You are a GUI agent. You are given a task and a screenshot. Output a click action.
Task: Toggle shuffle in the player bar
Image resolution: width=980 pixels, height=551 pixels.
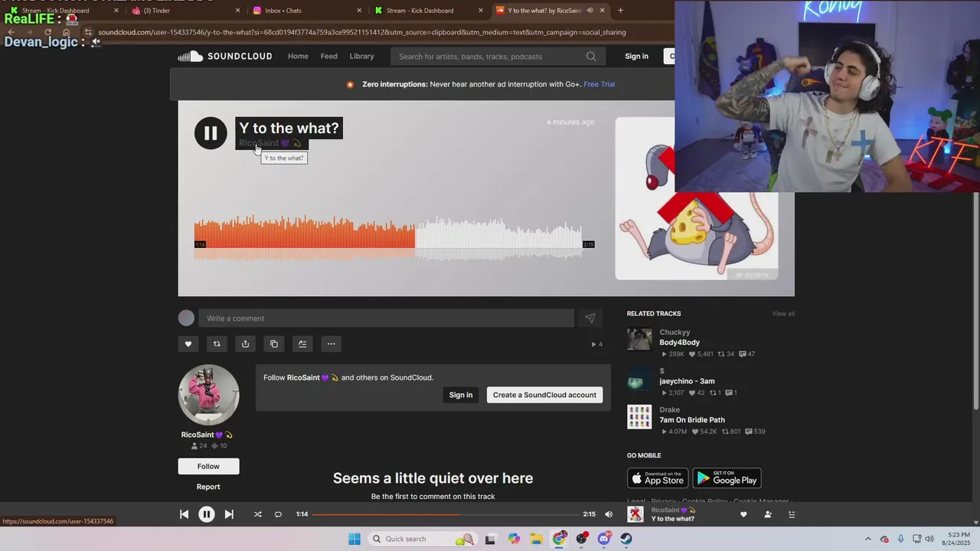pos(257,514)
